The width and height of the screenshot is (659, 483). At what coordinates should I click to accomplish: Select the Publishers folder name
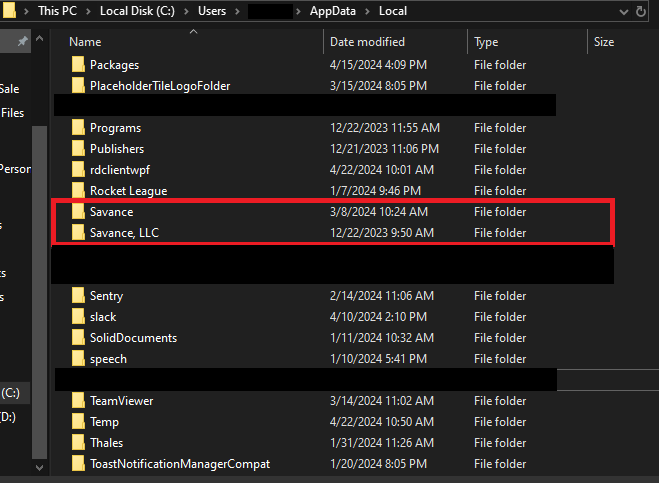coord(117,149)
